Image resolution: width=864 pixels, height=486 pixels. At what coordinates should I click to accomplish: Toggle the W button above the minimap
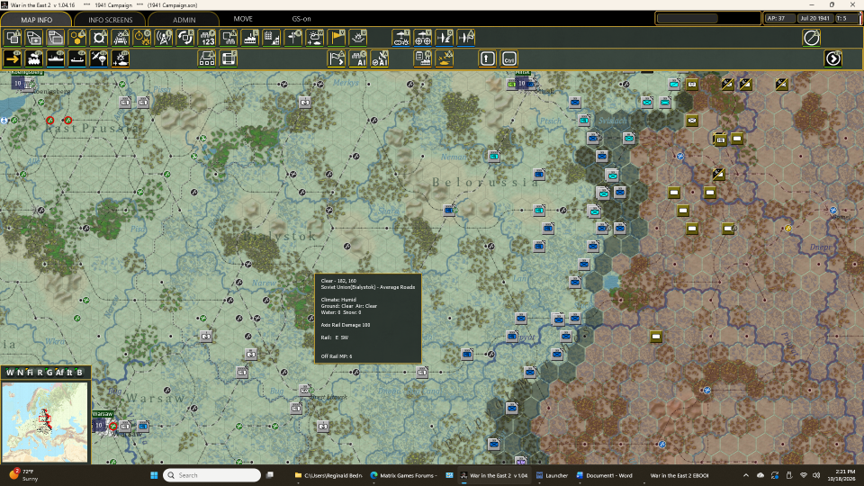coord(10,372)
